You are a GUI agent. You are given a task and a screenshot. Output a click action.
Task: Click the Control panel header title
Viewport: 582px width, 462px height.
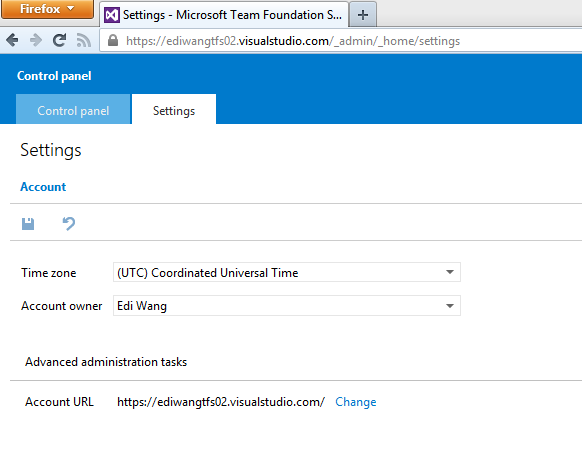point(54,76)
